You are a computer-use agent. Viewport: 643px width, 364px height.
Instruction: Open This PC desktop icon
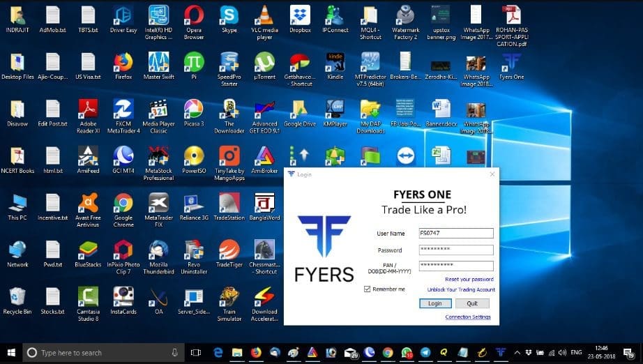17,207
